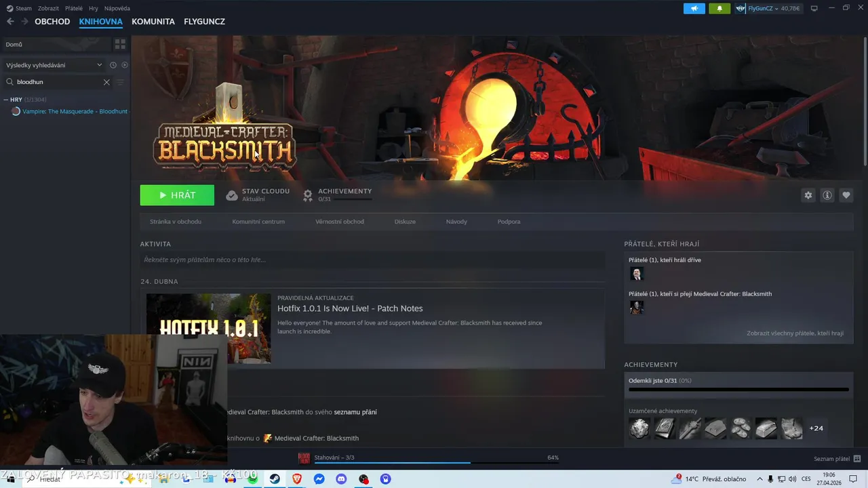
Task: Click the green HRÁT play button
Action: (x=177, y=195)
